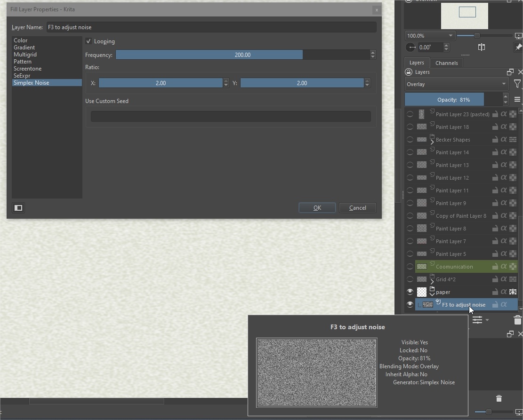The image size is (523, 420).
Task: Float the Layers docker
Action: 510,72
